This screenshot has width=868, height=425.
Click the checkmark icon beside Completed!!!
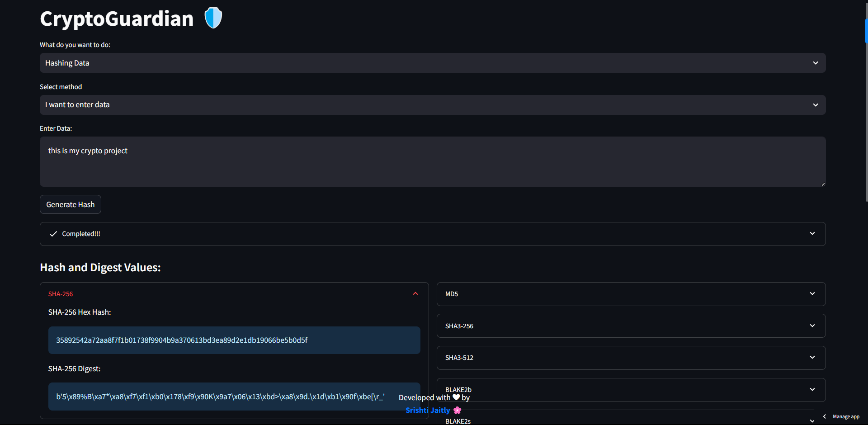pos(53,234)
